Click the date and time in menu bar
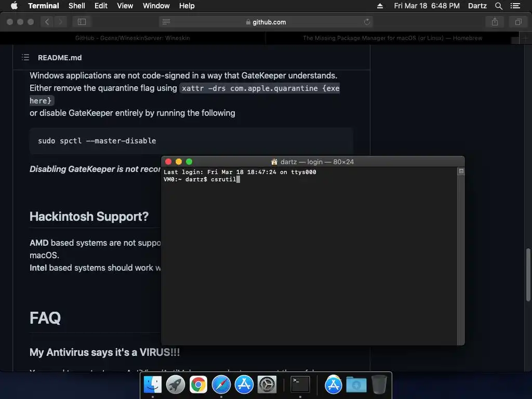The width and height of the screenshot is (532, 399). tap(427, 6)
